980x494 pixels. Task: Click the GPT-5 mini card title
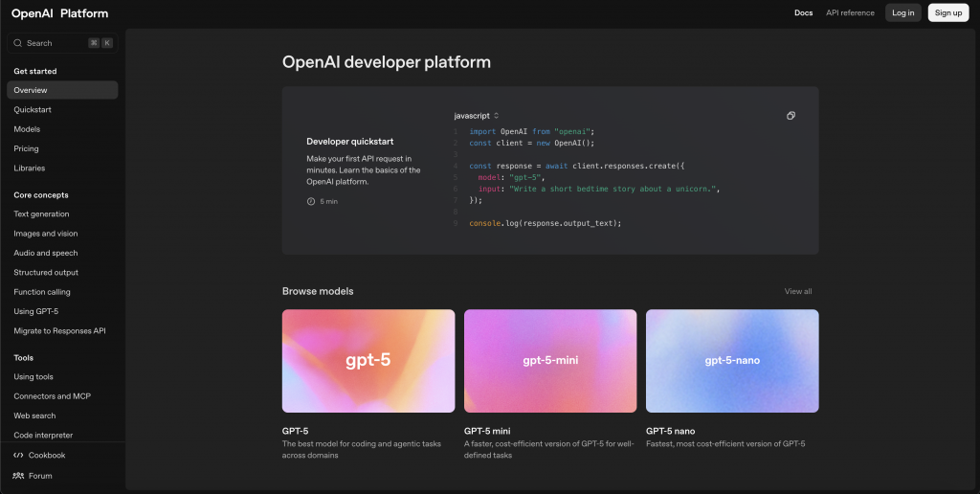click(487, 431)
